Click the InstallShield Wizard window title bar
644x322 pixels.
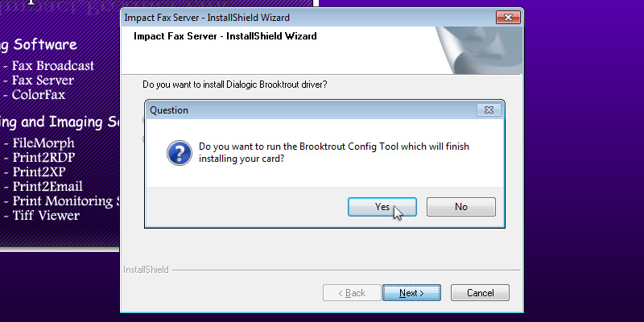click(306, 16)
